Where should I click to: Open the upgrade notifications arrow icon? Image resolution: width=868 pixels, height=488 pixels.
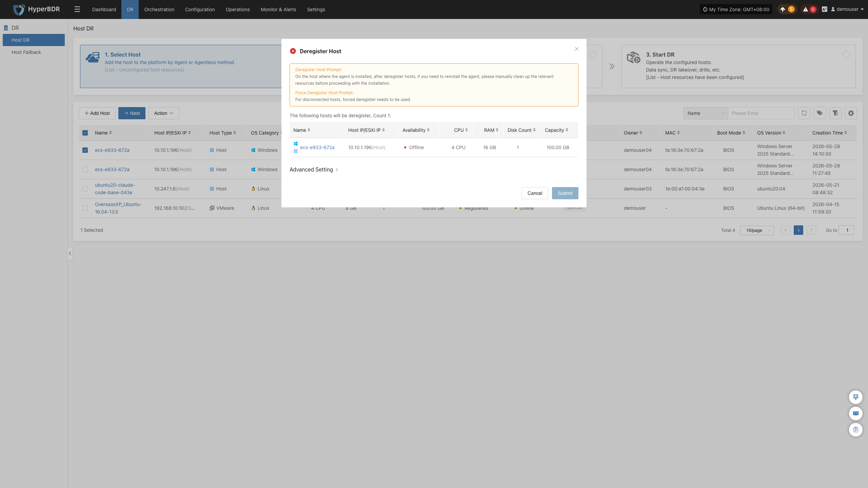[783, 9]
